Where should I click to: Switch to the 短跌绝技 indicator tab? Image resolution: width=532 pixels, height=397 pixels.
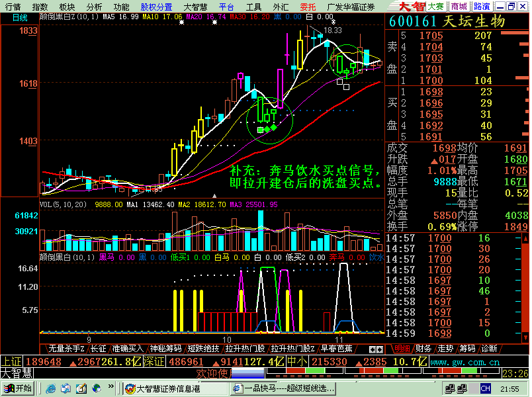[203, 349]
